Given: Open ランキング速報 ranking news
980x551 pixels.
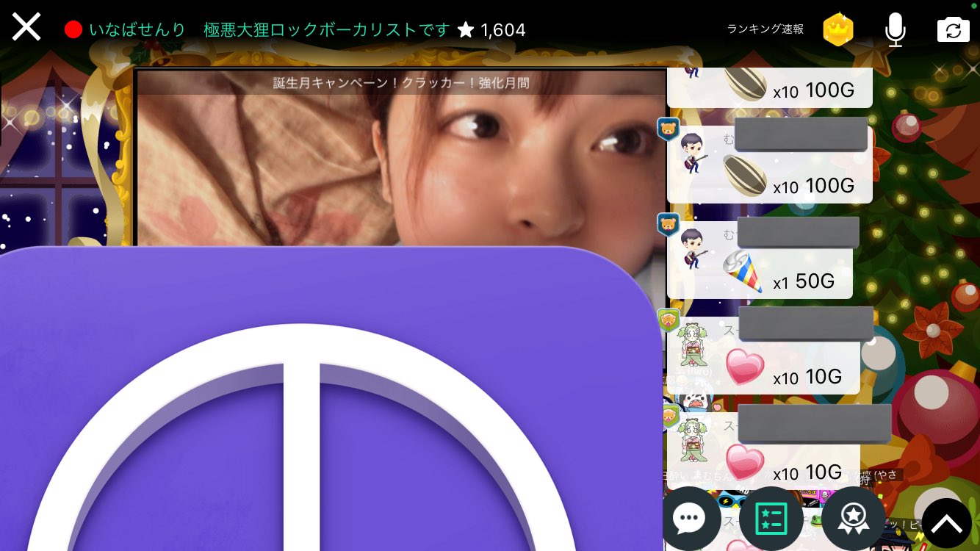Looking at the screenshot, I should pyautogui.click(x=765, y=29).
